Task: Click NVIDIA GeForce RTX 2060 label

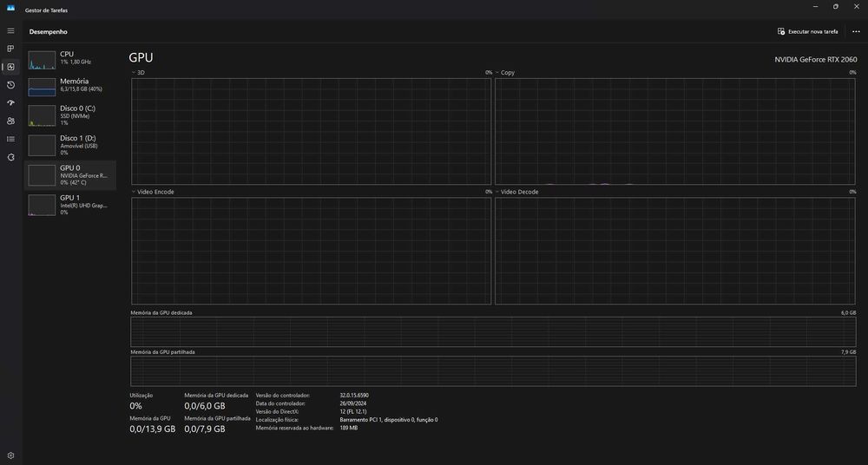Action: (815, 59)
